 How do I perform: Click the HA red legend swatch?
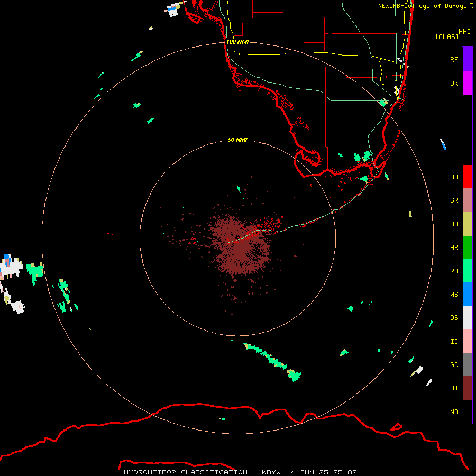point(467,177)
